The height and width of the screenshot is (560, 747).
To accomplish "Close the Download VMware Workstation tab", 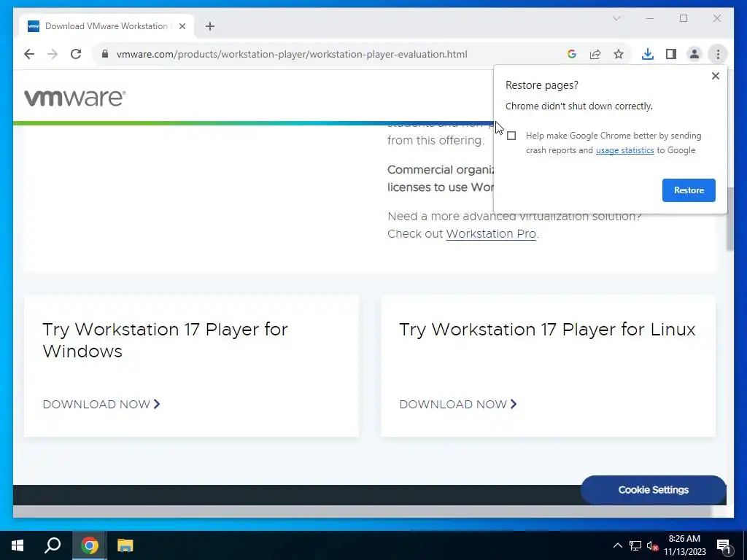I will [182, 26].
